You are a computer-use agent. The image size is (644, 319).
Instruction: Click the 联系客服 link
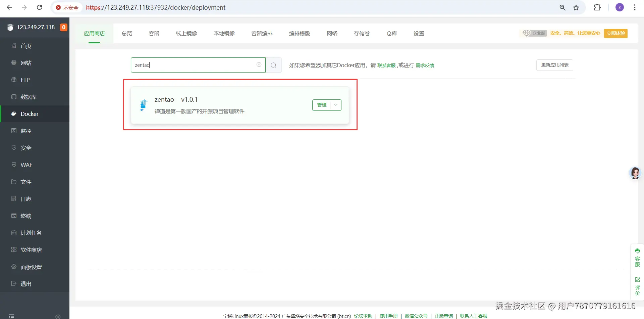click(x=386, y=65)
